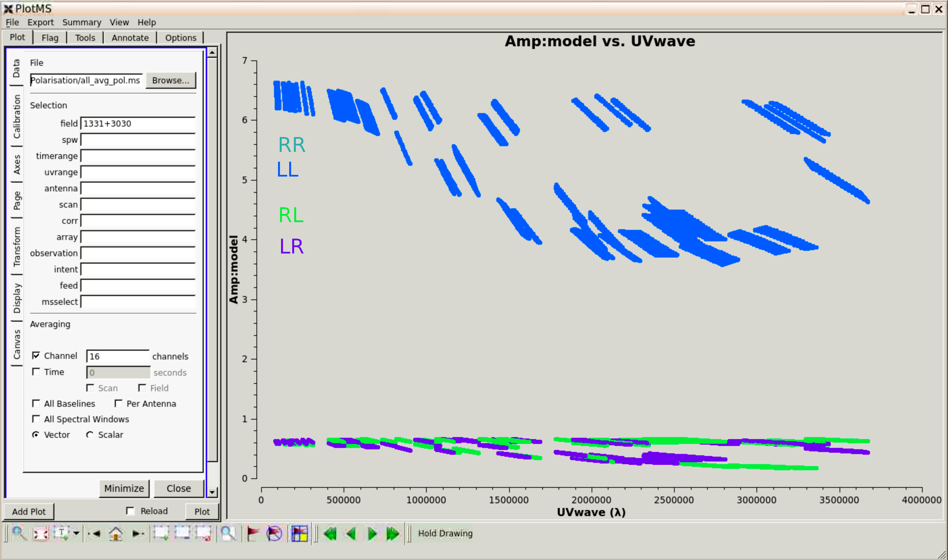Click the Locate magnifier icon
Screen dimensions: 948x560
pos(228,534)
